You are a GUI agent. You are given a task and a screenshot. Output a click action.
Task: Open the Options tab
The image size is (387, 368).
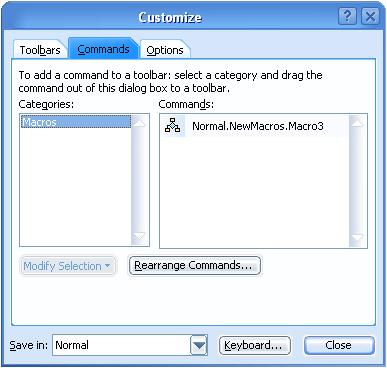click(165, 50)
